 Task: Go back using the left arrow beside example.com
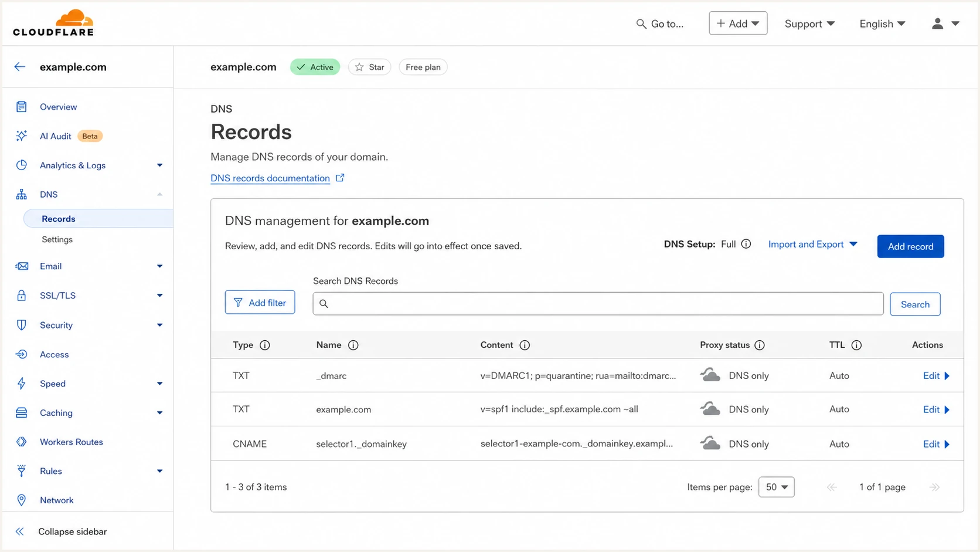click(20, 67)
